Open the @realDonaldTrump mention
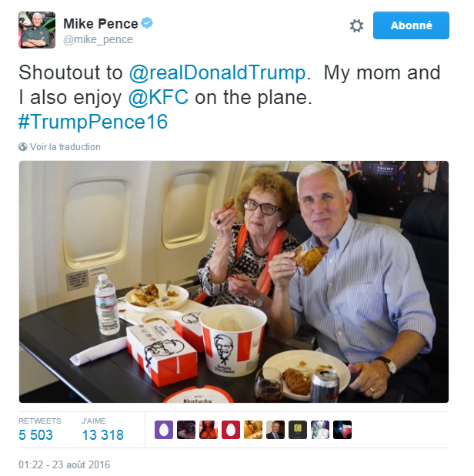The height and width of the screenshot is (476, 474). click(217, 73)
